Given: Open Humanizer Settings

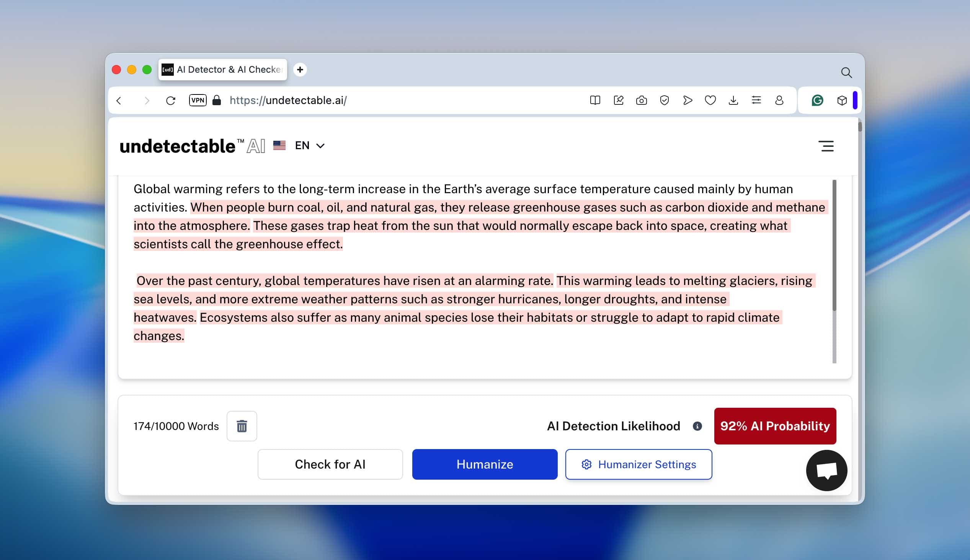Looking at the screenshot, I should pos(639,464).
